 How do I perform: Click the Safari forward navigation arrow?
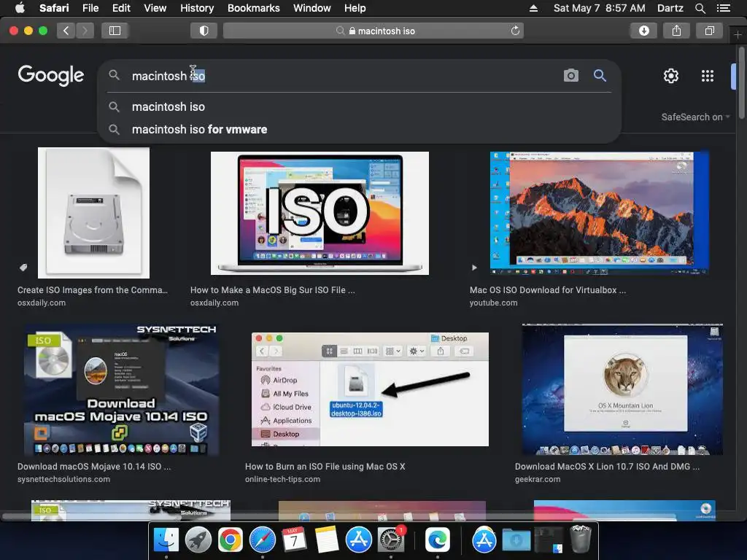click(85, 31)
